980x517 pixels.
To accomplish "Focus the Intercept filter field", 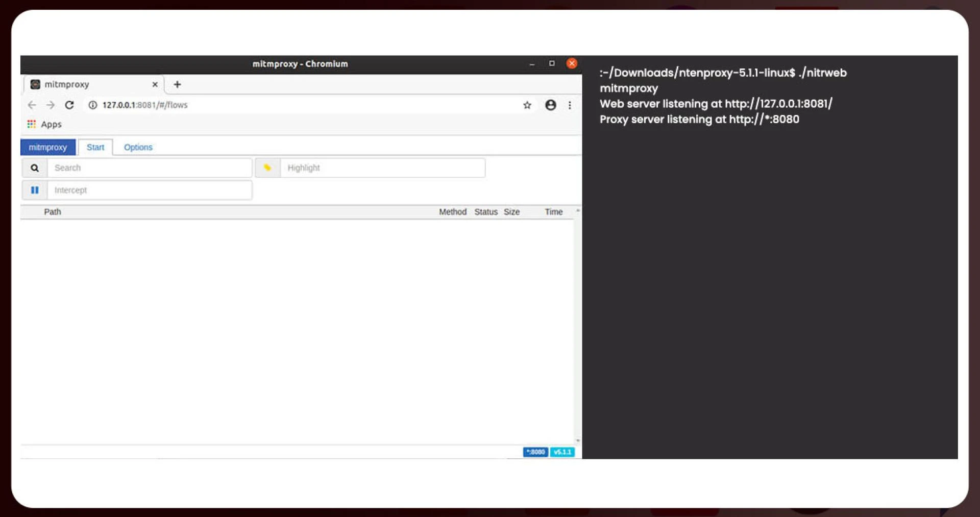I will click(150, 190).
